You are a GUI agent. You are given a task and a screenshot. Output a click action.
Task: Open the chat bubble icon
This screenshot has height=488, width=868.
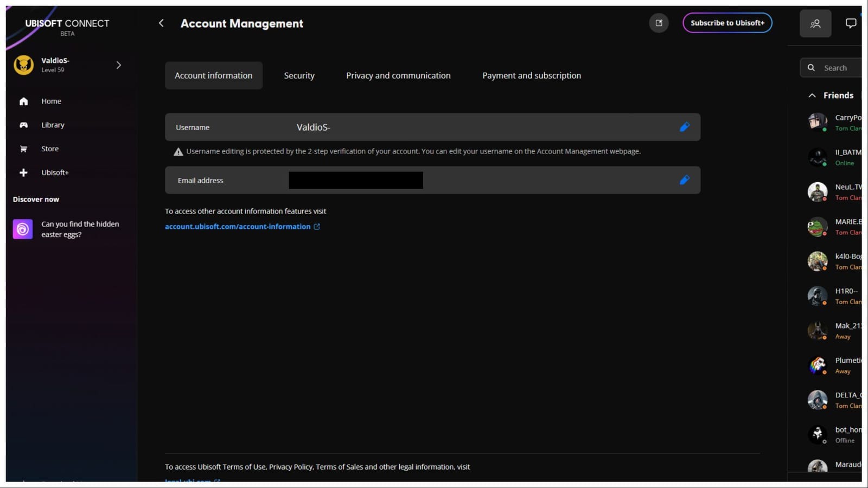pos(851,23)
